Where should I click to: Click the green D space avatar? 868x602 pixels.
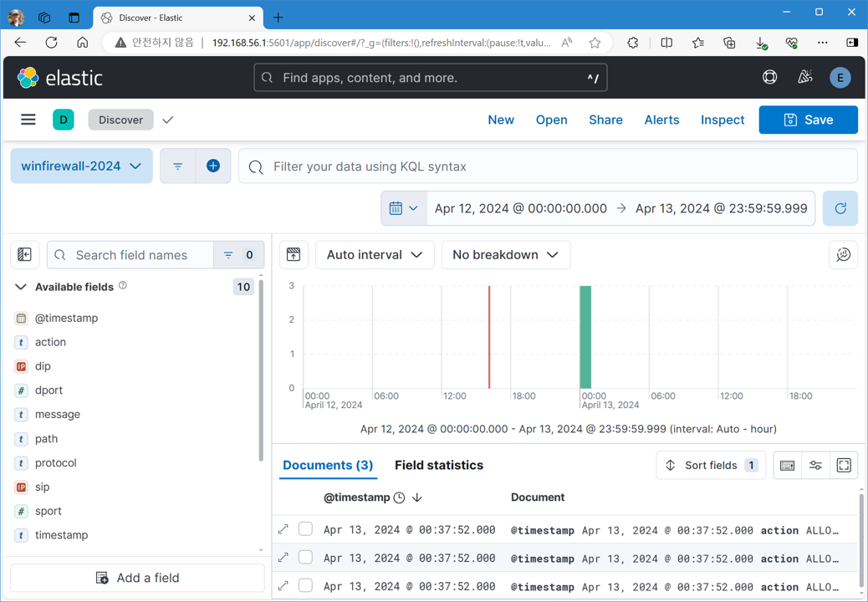point(63,120)
